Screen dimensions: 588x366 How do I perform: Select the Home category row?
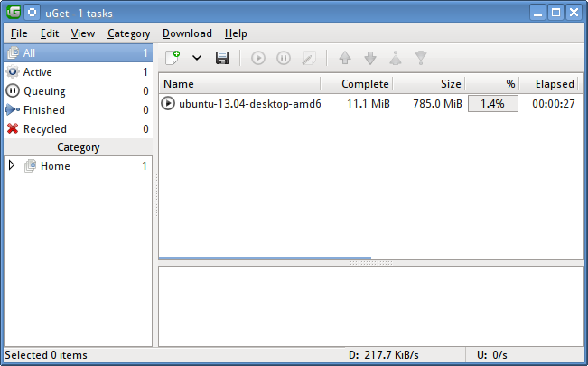point(78,166)
